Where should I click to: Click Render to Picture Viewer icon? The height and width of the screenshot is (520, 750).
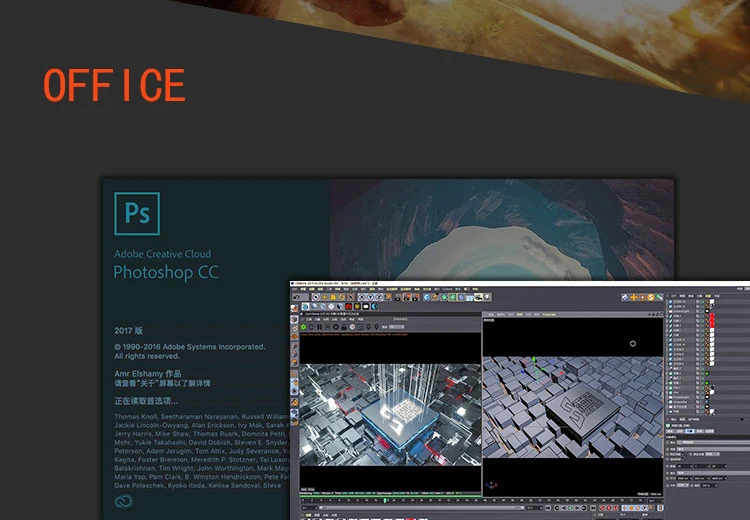pyautogui.click(x=407, y=297)
